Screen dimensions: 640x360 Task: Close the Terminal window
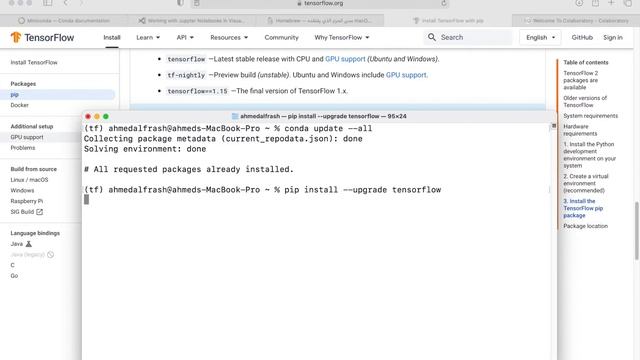click(88, 116)
